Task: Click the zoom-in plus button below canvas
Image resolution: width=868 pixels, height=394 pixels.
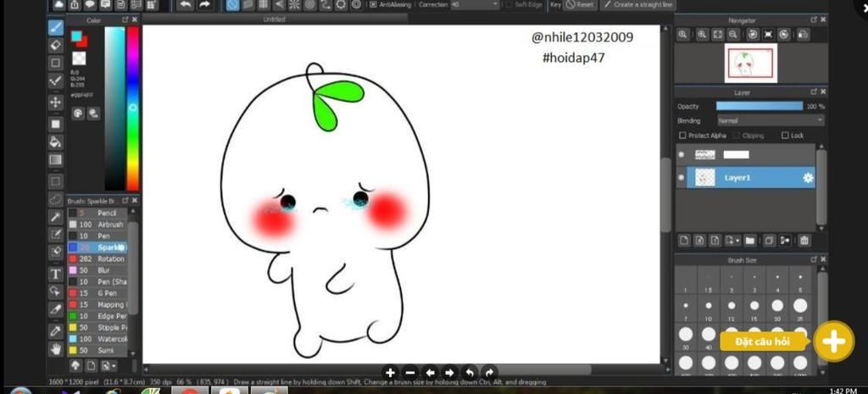Action: pos(390,373)
